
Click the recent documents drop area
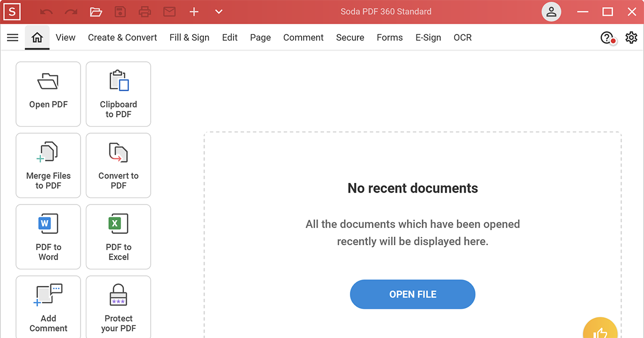tap(413, 235)
